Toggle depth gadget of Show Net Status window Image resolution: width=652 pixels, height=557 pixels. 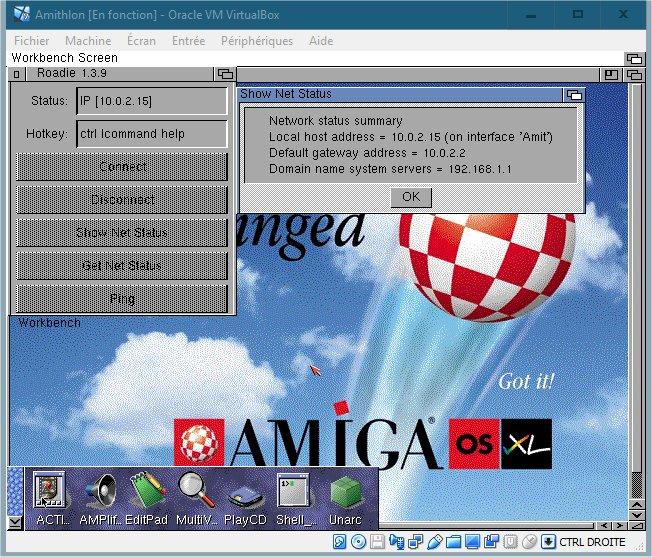(x=573, y=95)
